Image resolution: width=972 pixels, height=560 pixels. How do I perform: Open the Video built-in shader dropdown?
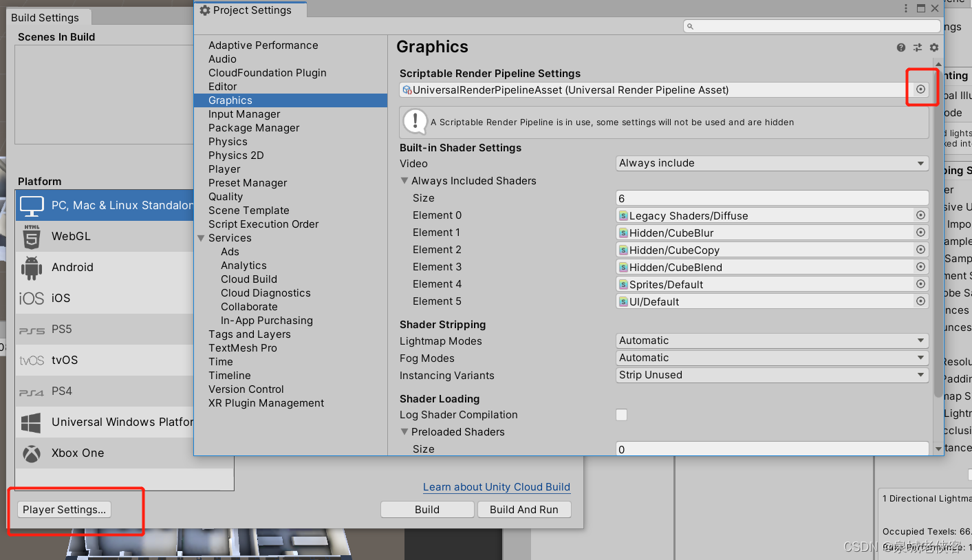771,163
